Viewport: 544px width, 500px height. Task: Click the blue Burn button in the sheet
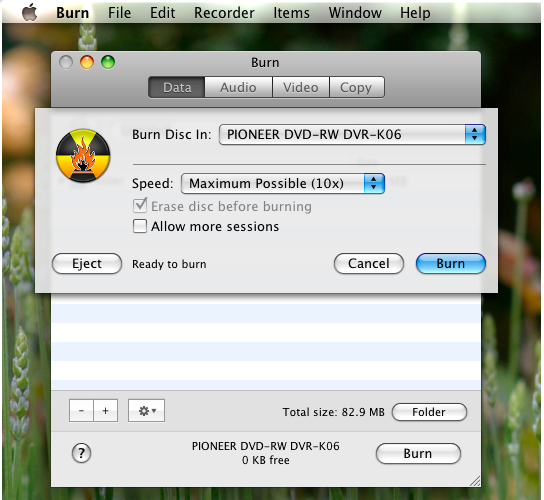coord(451,264)
